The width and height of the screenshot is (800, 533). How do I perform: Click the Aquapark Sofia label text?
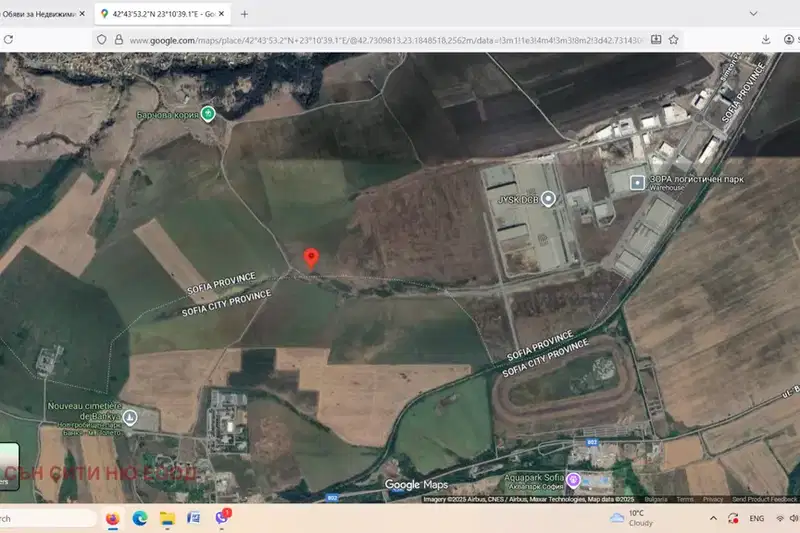click(534, 477)
